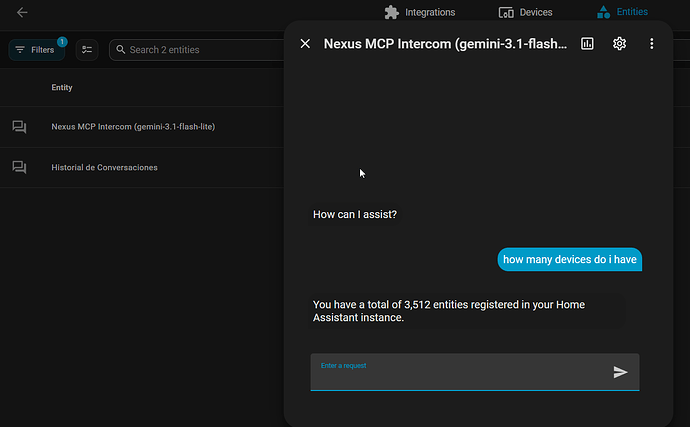Select the Nexus MCP Intercom entity row
This screenshot has width=690, height=427.
point(142,127)
